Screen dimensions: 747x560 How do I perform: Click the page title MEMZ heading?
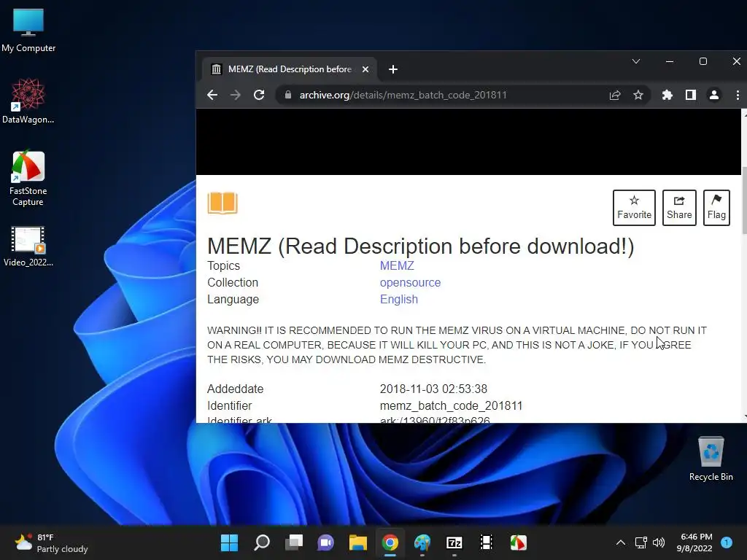tap(421, 246)
